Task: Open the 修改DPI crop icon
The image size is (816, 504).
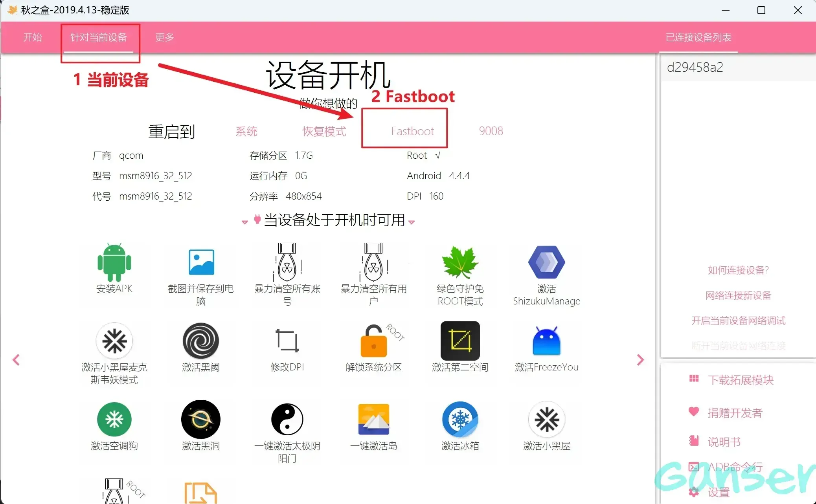Action: [x=287, y=341]
